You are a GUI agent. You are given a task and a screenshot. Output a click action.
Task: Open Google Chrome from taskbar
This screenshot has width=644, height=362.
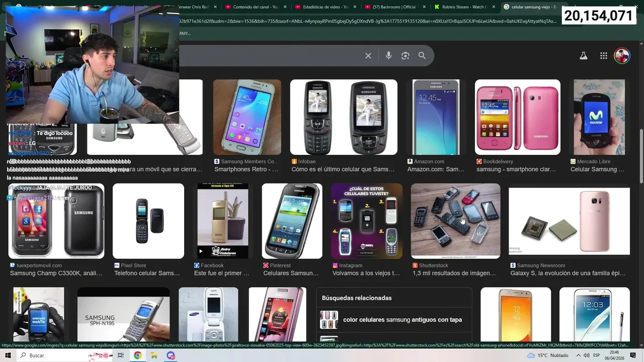[138, 355]
